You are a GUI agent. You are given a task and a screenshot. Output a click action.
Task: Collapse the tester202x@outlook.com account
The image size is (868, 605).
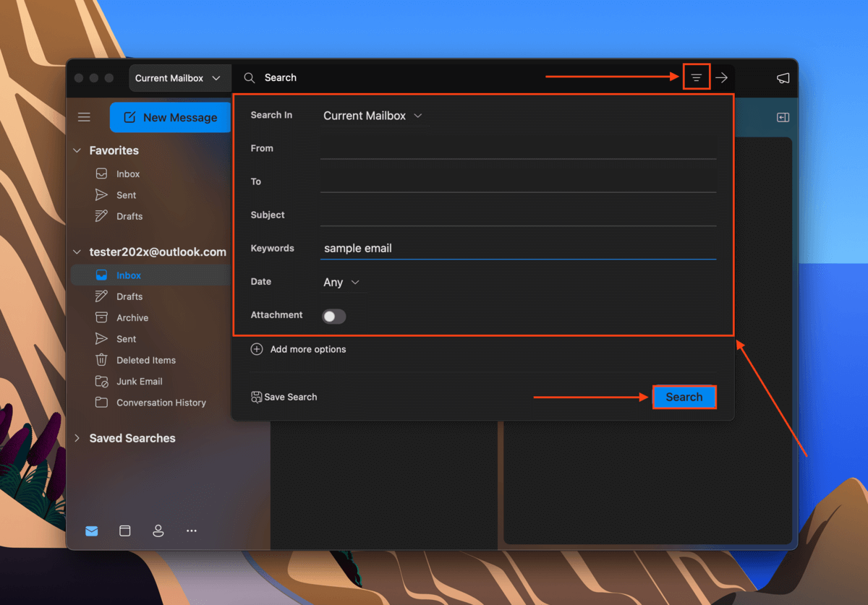click(x=77, y=252)
